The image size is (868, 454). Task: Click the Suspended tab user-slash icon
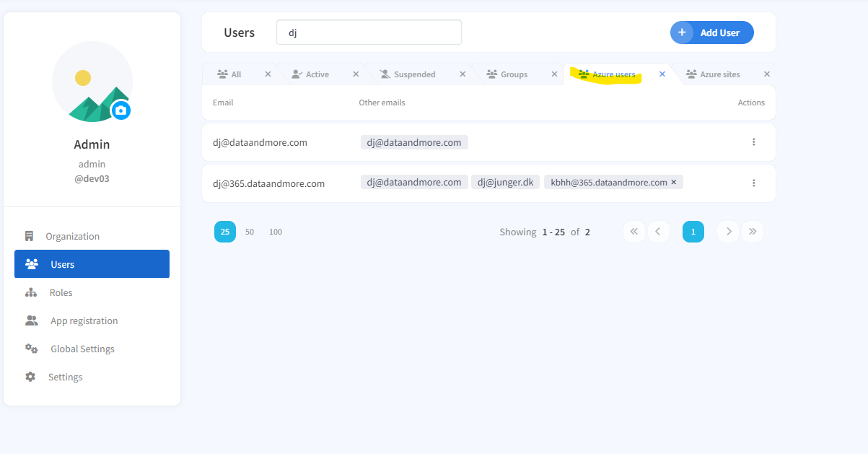coord(385,74)
